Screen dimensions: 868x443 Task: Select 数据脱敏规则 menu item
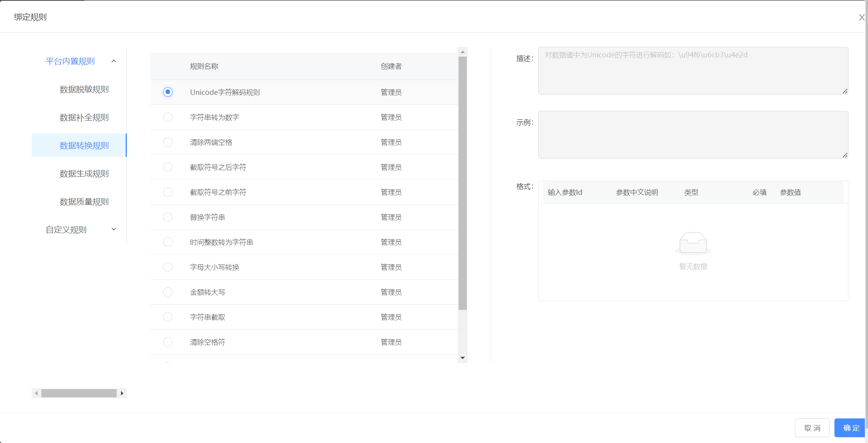(x=79, y=89)
